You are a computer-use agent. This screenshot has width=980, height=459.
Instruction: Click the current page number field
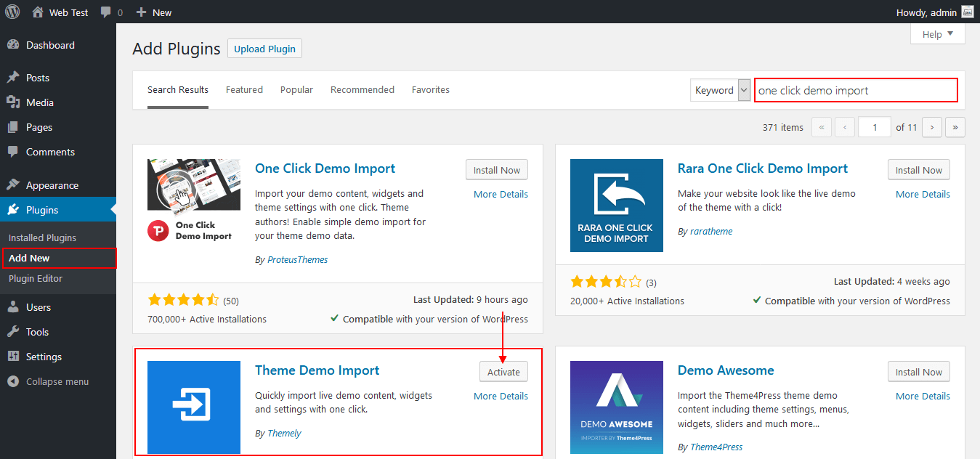875,127
